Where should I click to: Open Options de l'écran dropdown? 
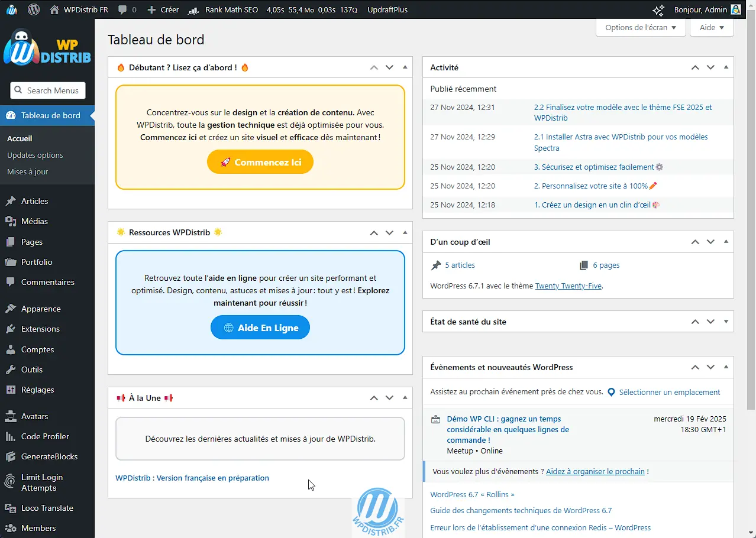(x=641, y=27)
